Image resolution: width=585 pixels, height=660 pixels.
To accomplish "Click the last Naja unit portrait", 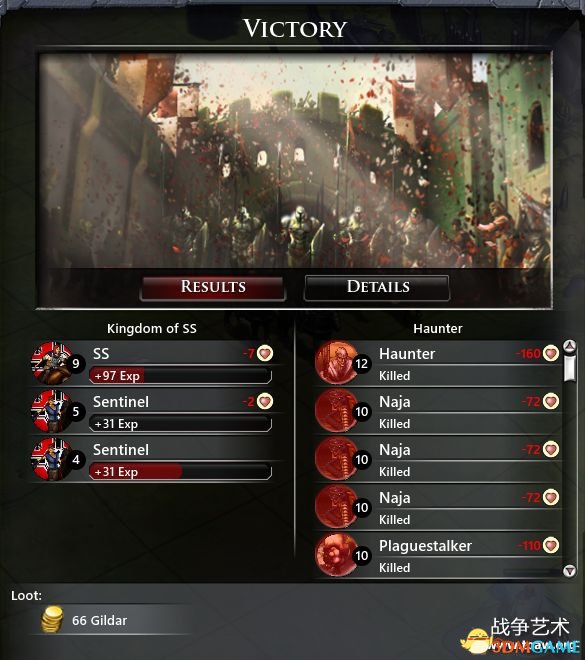I will coord(336,507).
